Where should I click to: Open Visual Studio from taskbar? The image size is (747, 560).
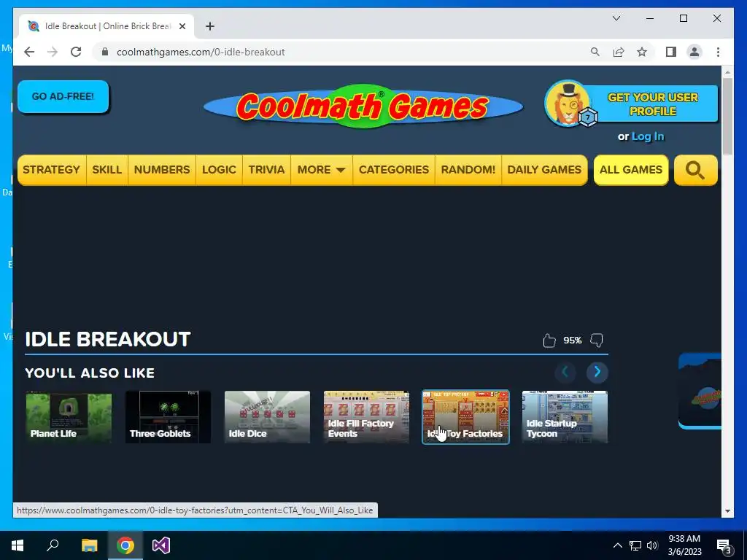tap(161, 545)
